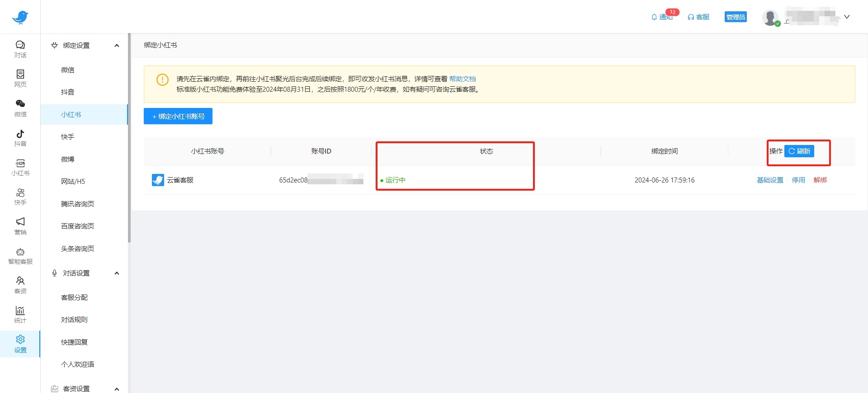
Task: Open the 统计 statistics chart icon
Action: pyautogui.click(x=20, y=314)
